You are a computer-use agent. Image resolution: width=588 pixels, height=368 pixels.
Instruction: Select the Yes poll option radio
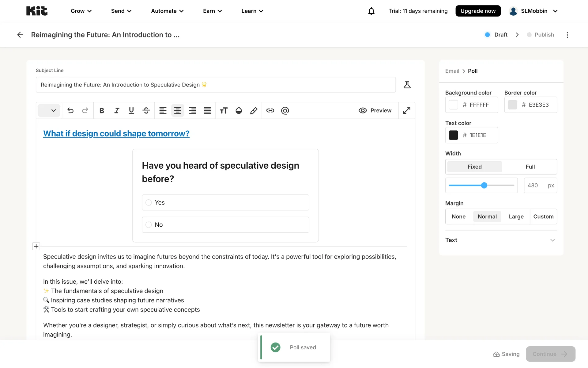pyautogui.click(x=149, y=202)
